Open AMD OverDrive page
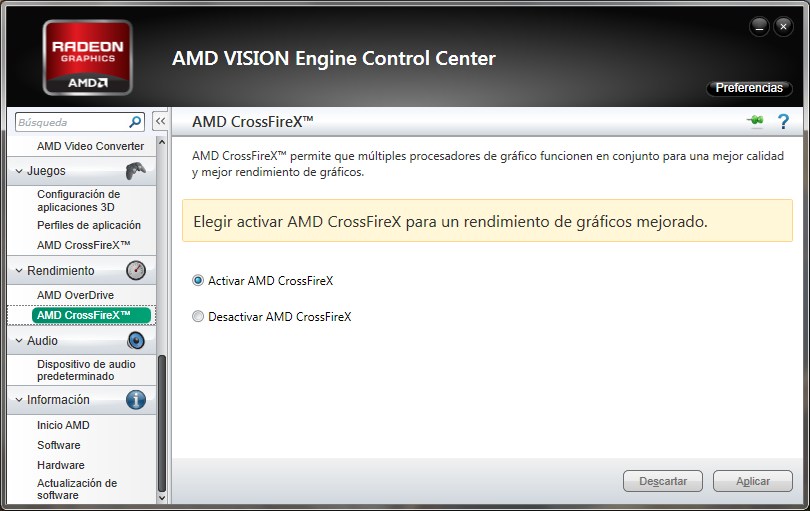This screenshot has height=511, width=810. 75,295
